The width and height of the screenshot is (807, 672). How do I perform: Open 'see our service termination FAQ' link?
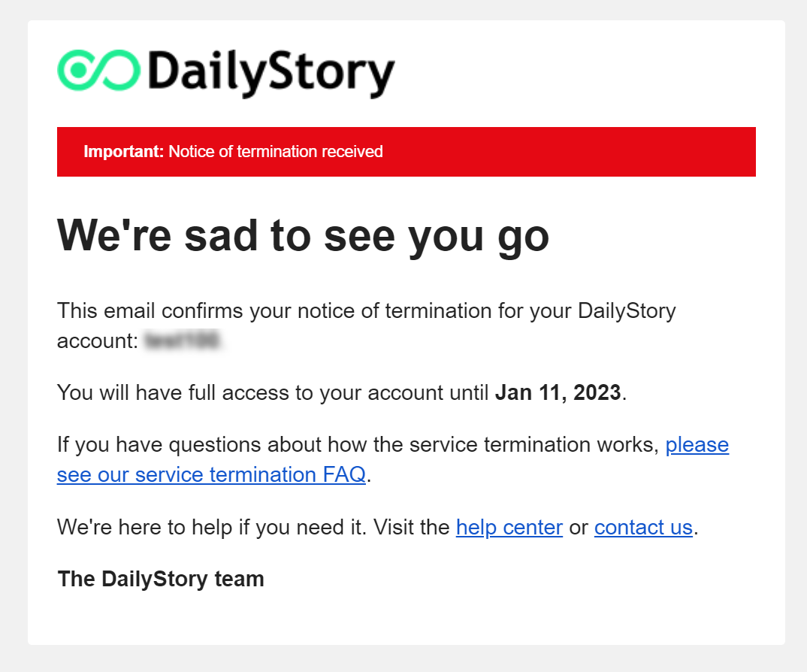[x=211, y=475]
